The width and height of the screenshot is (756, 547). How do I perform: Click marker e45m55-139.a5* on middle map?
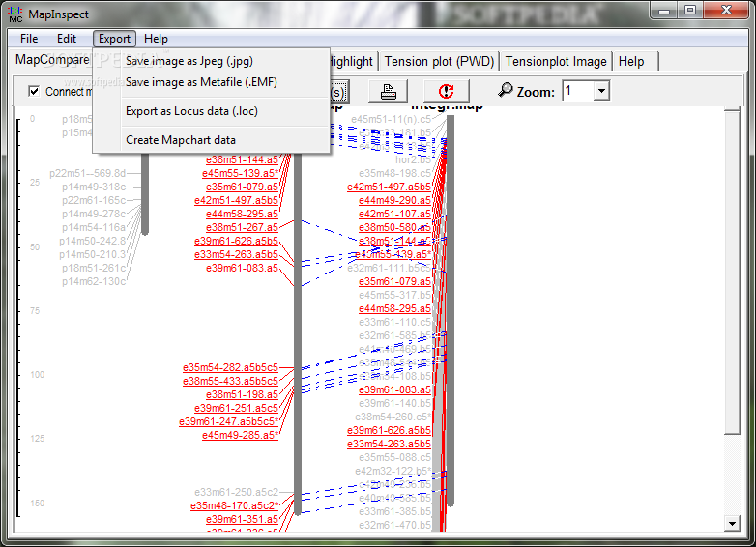click(240, 173)
